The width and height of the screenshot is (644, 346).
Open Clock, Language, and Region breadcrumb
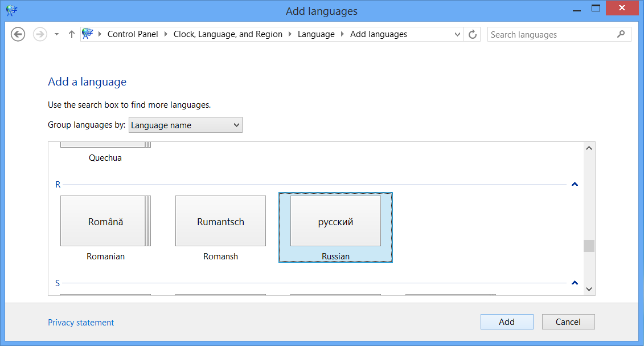[x=228, y=34]
